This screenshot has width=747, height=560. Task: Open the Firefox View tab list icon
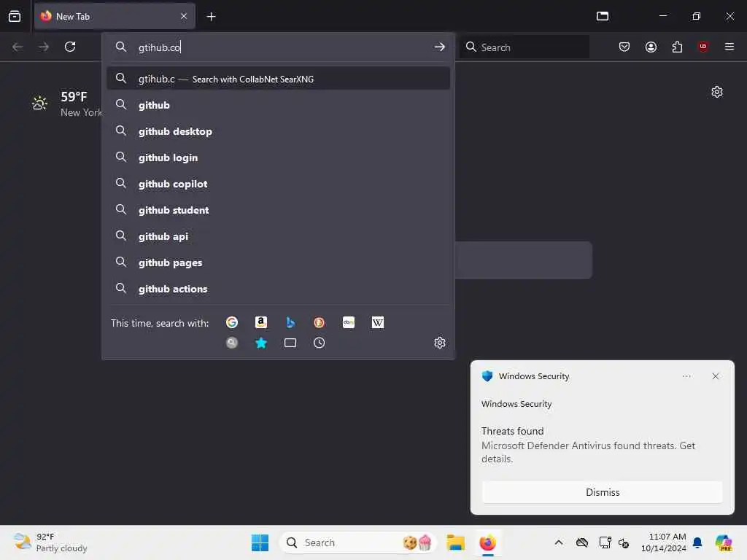click(15, 16)
